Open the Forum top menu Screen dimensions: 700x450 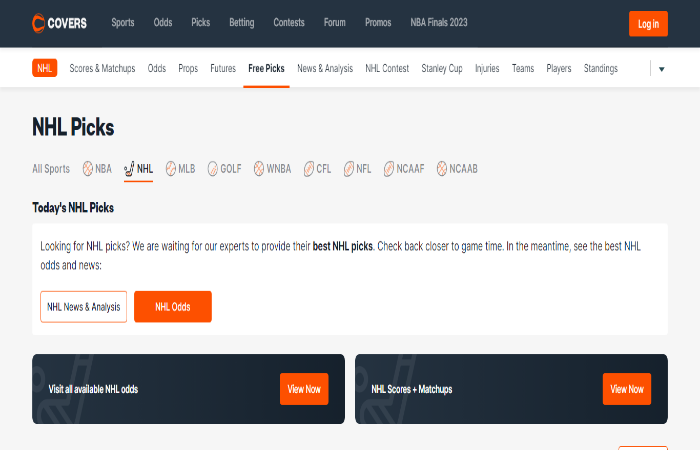[x=335, y=23]
